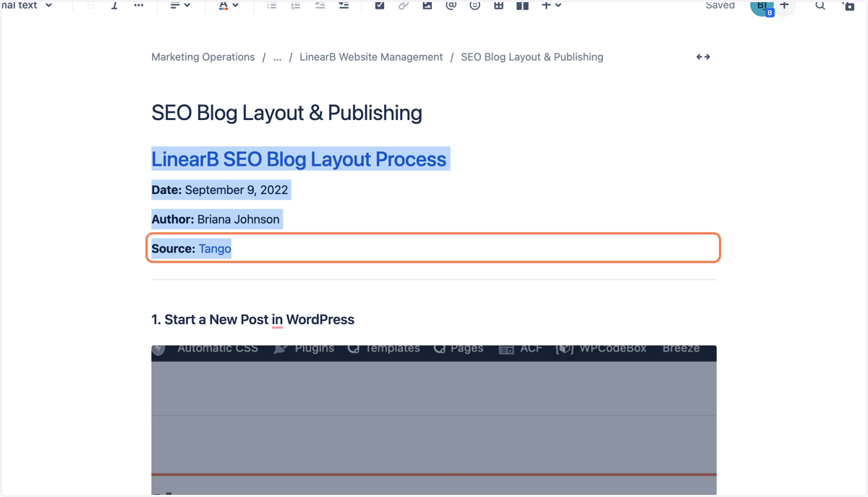Open the text alignment dropdown
Viewport: 868px width, 497px height.
click(x=180, y=5)
